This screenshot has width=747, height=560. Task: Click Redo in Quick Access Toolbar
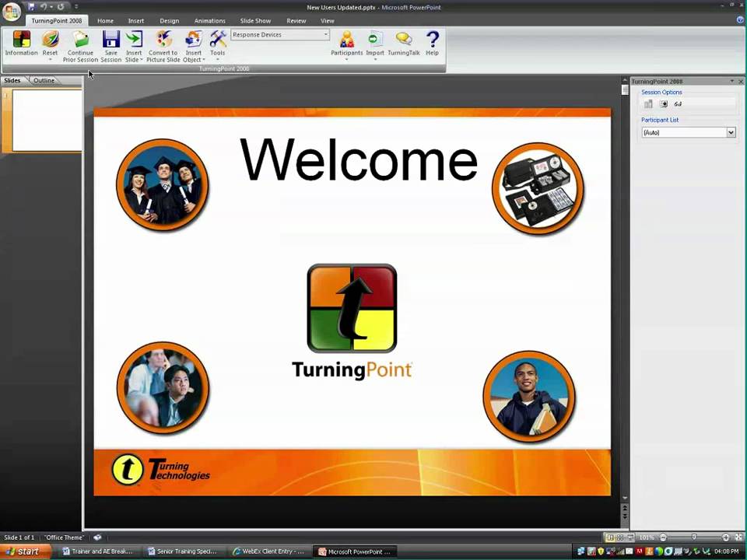[x=61, y=7]
